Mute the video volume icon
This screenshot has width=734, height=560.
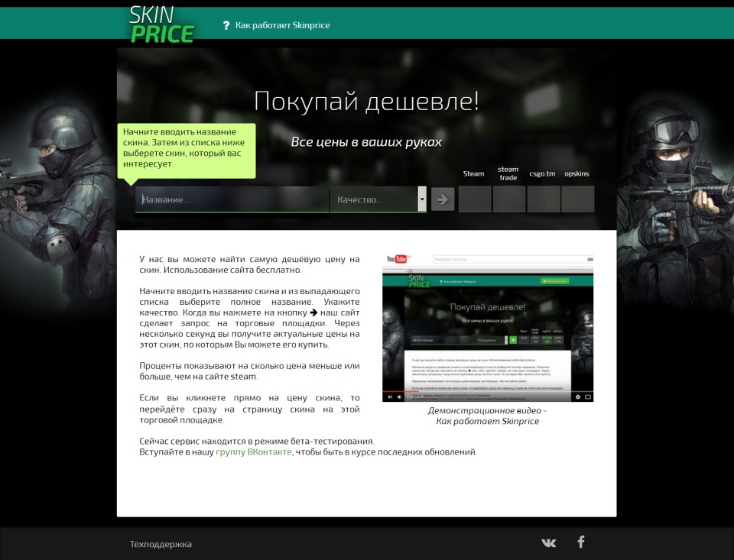pyautogui.click(x=399, y=397)
